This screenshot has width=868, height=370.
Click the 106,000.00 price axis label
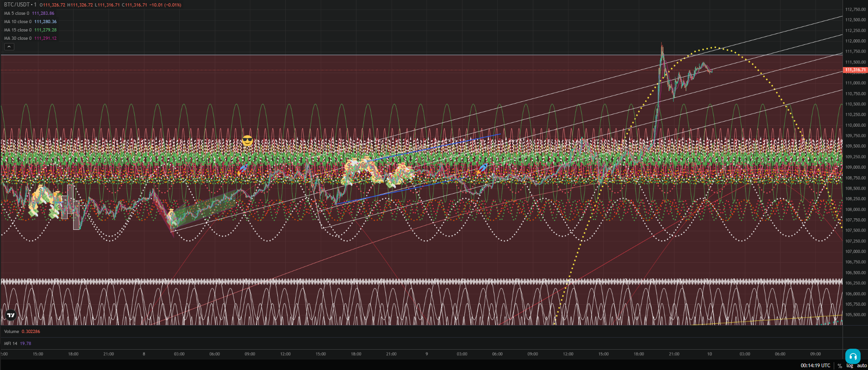click(856, 294)
